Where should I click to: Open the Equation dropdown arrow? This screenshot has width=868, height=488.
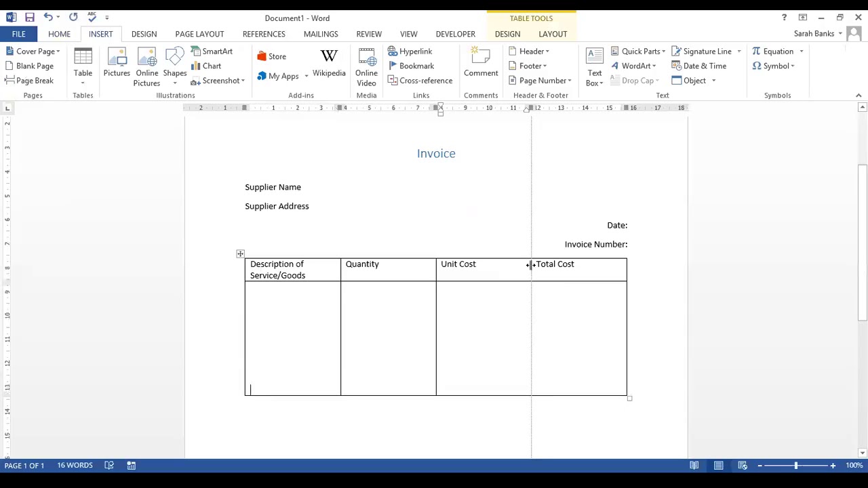(801, 52)
